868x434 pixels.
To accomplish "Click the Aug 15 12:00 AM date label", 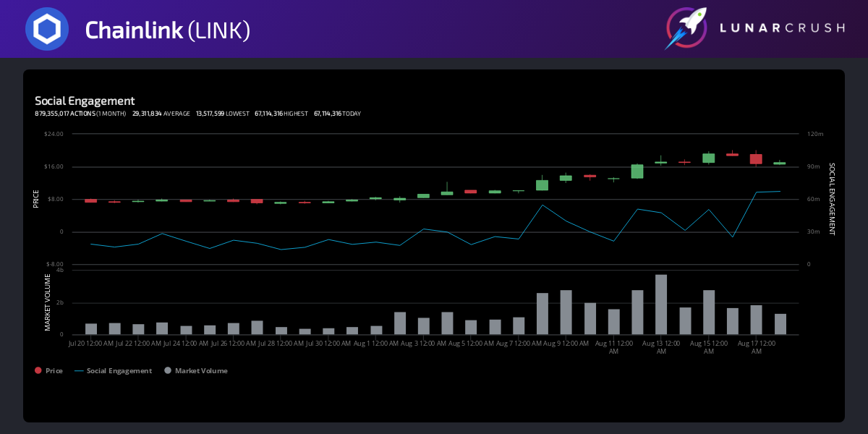I will [x=709, y=346].
